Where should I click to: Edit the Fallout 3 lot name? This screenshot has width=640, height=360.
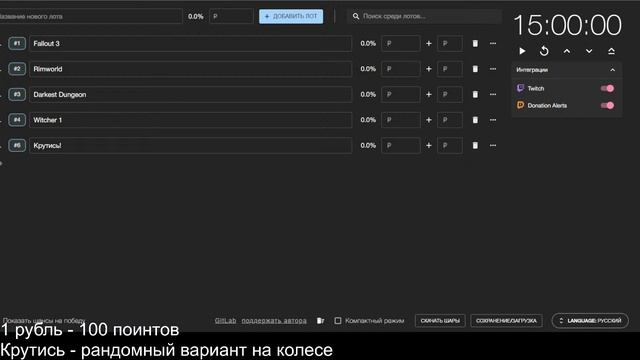[190, 43]
